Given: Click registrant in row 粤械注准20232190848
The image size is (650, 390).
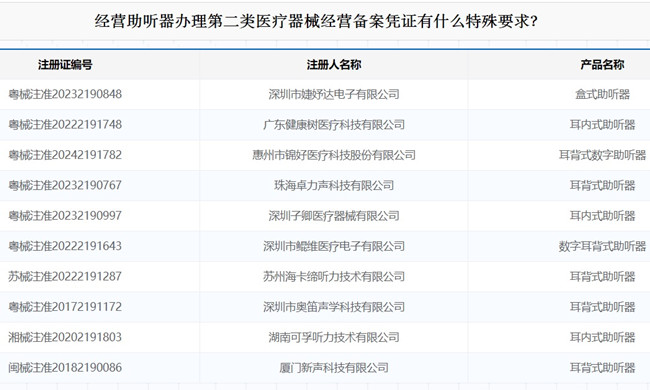Looking at the screenshot, I should point(334,94).
